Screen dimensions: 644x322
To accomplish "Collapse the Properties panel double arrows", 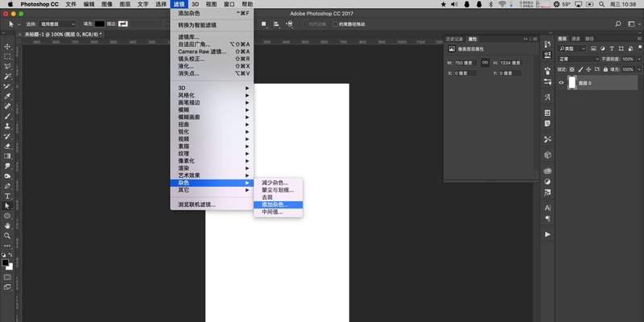I will pyautogui.click(x=526, y=39).
